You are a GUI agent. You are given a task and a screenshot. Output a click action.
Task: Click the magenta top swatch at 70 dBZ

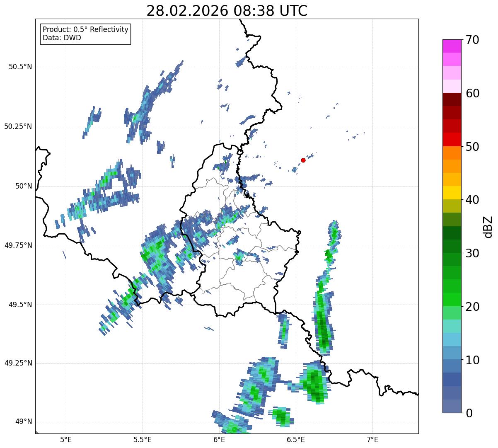[x=452, y=46]
